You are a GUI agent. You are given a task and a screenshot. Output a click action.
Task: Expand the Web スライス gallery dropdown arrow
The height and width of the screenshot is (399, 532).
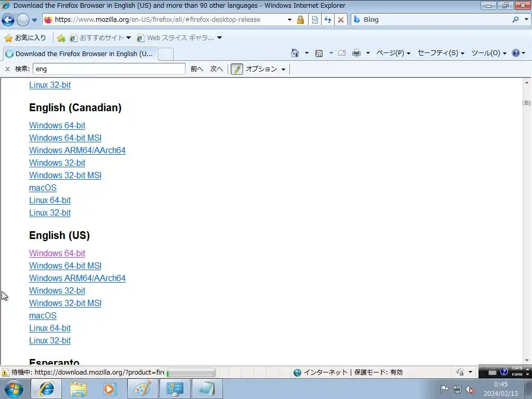pyautogui.click(x=220, y=37)
